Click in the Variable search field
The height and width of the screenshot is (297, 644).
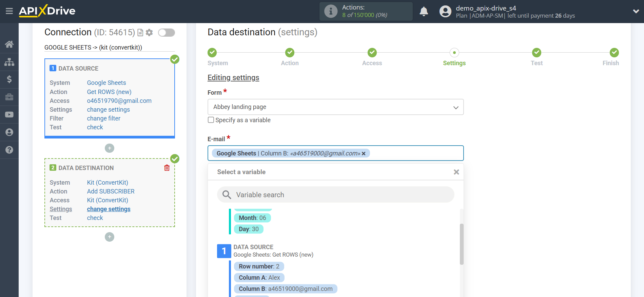335,195
